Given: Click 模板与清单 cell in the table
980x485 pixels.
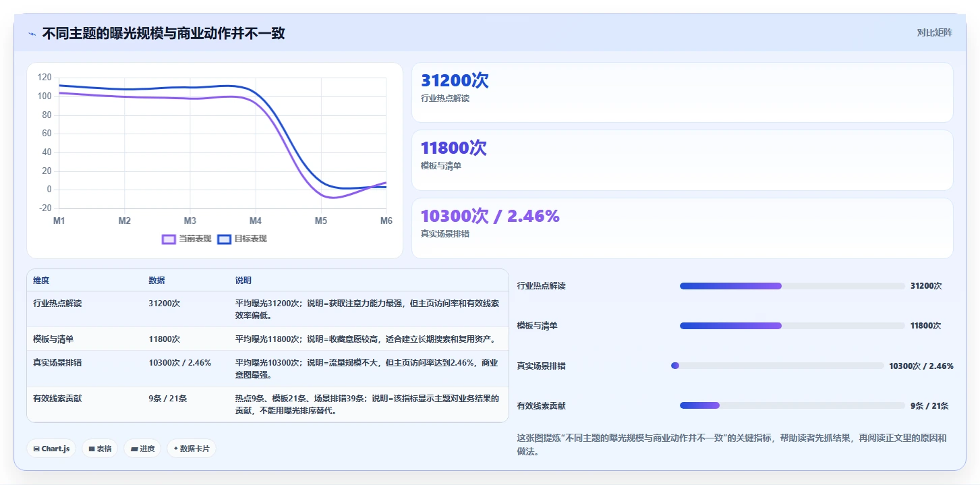Looking at the screenshot, I should click(53, 339).
